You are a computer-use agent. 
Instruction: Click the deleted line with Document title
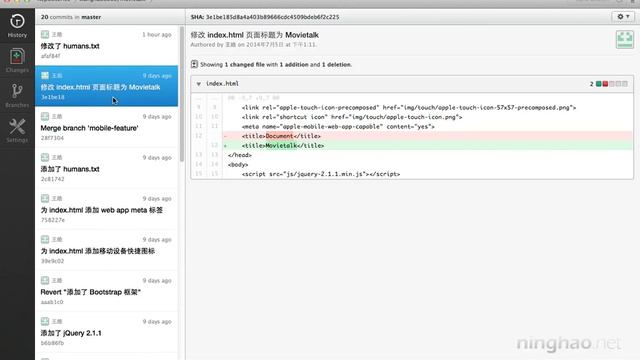412,136
